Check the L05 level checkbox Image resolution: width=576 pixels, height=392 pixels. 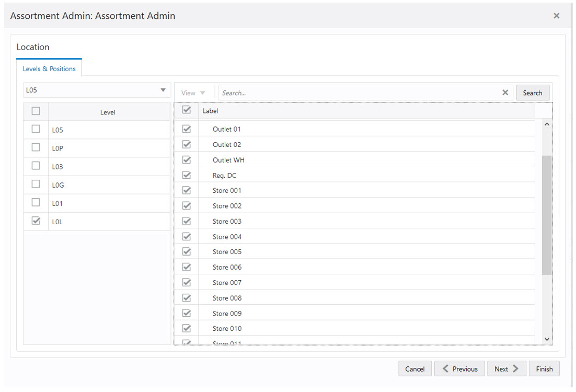36,129
